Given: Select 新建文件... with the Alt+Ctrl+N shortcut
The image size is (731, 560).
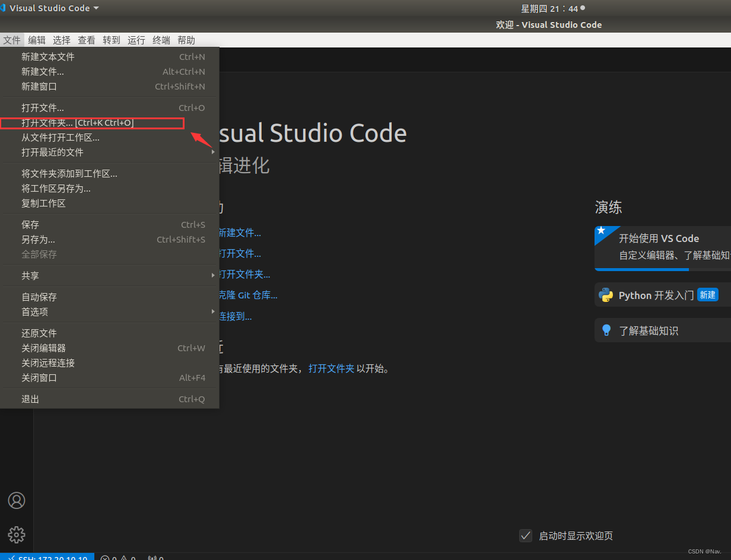Looking at the screenshot, I should coord(110,72).
